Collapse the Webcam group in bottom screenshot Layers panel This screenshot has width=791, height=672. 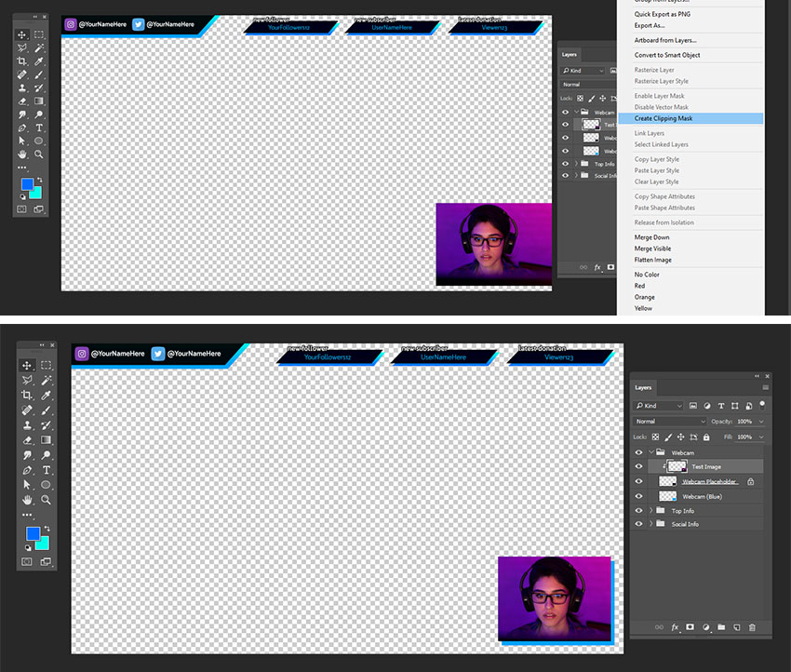pyautogui.click(x=651, y=452)
